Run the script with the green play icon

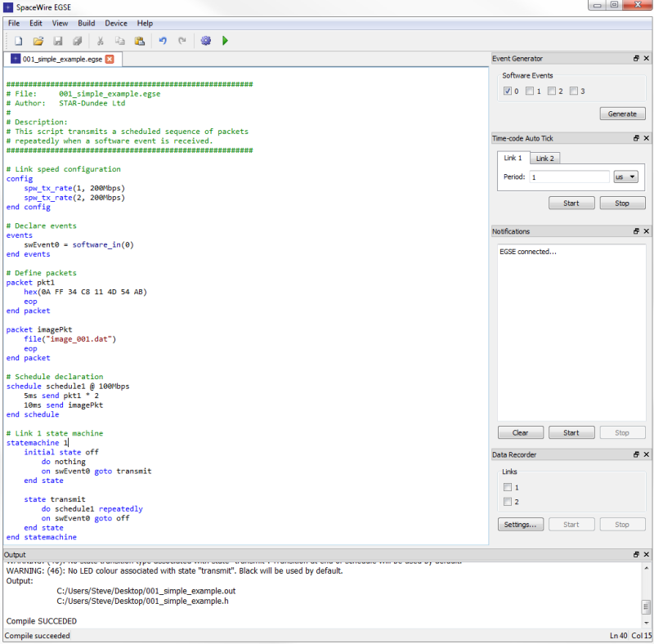[225, 40]
